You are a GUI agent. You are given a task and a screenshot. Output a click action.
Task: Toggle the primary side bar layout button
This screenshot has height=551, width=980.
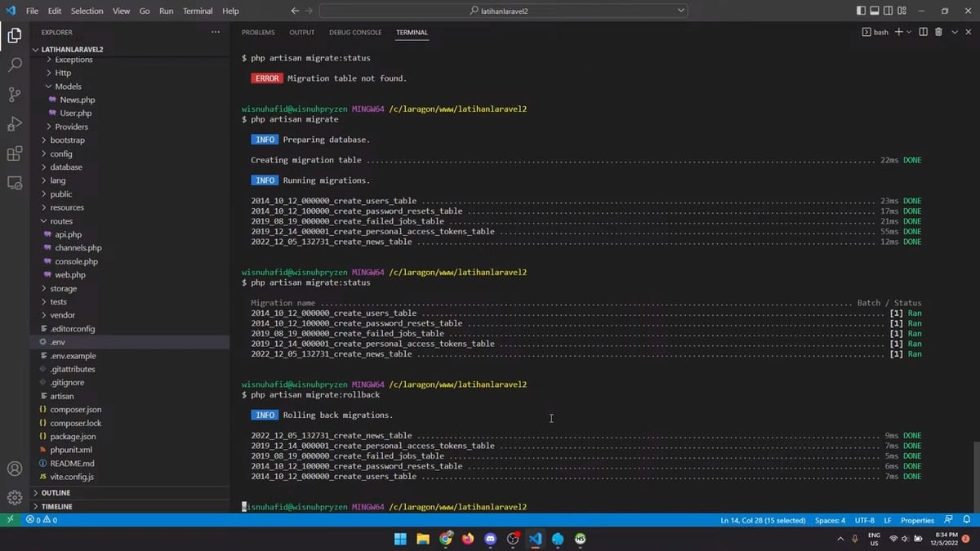point(861,11)
